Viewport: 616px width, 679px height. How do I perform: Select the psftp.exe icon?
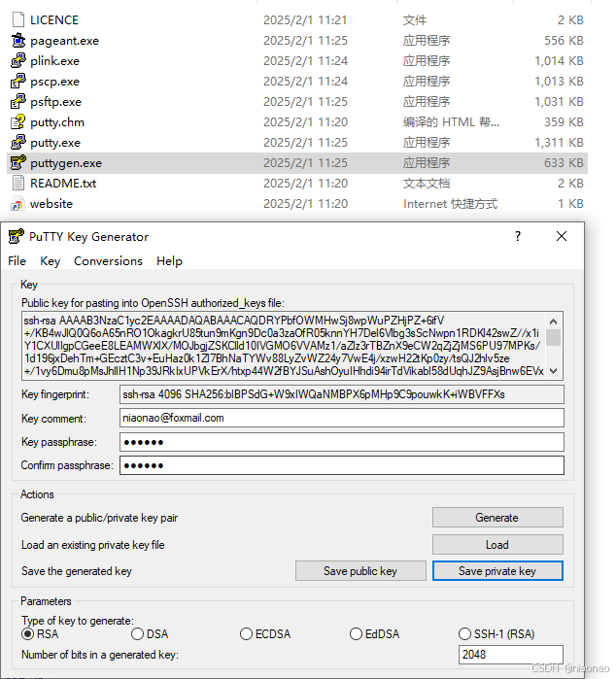click(18, 101)
